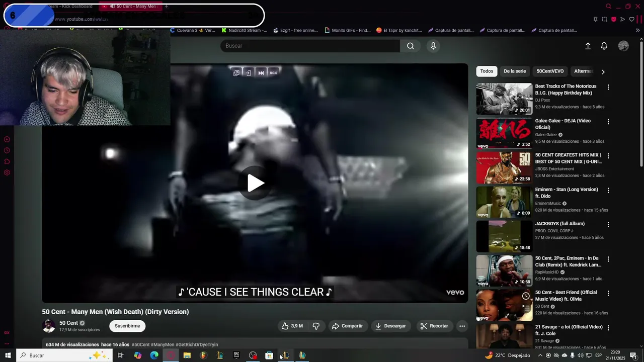
Task: Open File Explorer from the taskbar
Action: [x=187, y=355]
